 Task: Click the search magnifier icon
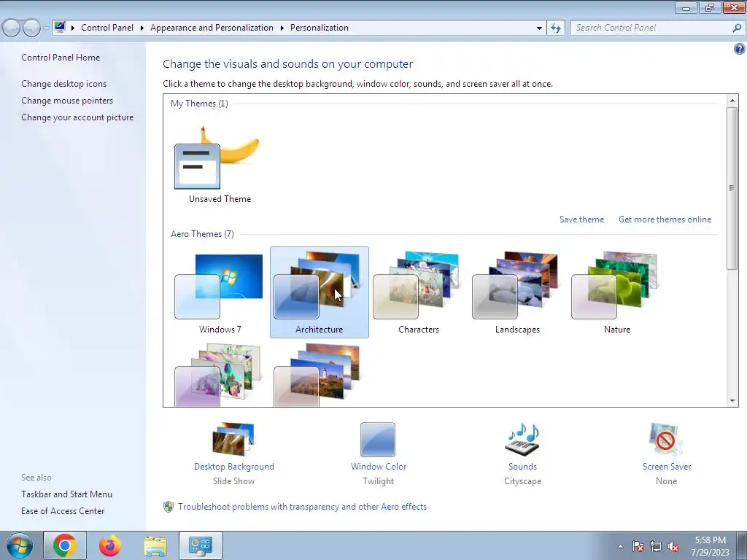737,28
